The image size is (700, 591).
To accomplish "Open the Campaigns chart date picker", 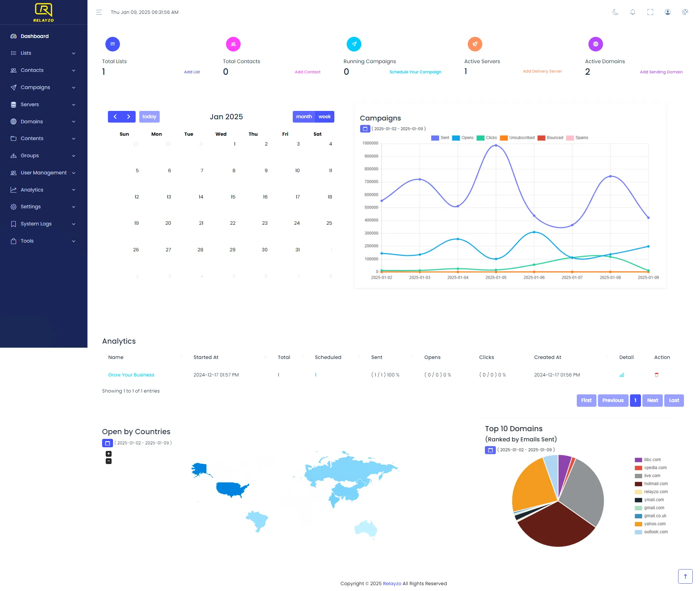I will [365, 129].
